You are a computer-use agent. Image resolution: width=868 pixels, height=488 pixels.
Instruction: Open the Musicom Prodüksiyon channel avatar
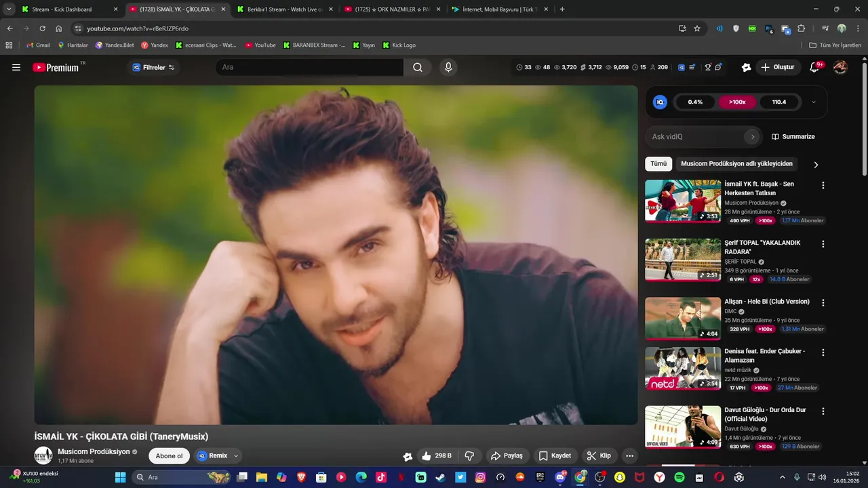tap(43, 455)
